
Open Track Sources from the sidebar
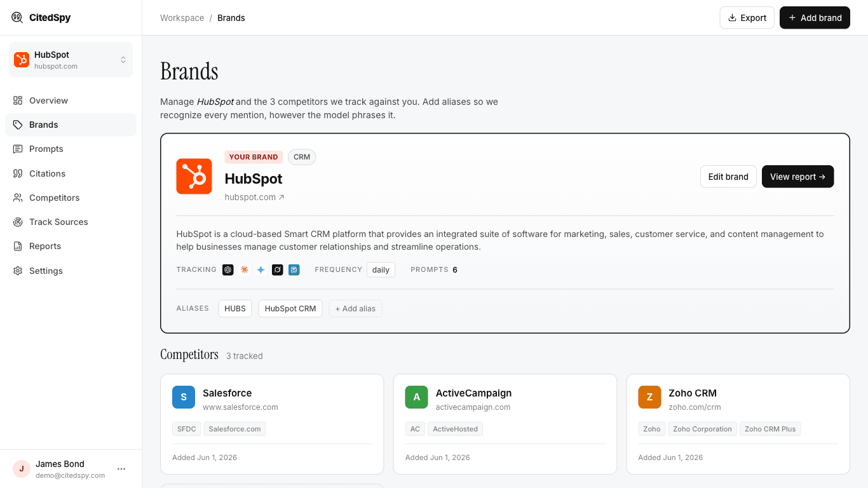[x=71, y=222]
